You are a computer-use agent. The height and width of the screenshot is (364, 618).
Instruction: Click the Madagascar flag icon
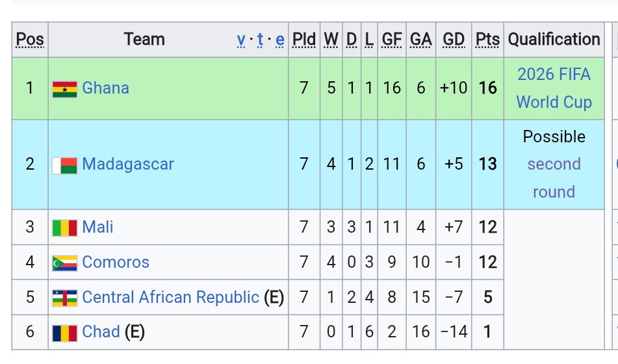point(64,166)
